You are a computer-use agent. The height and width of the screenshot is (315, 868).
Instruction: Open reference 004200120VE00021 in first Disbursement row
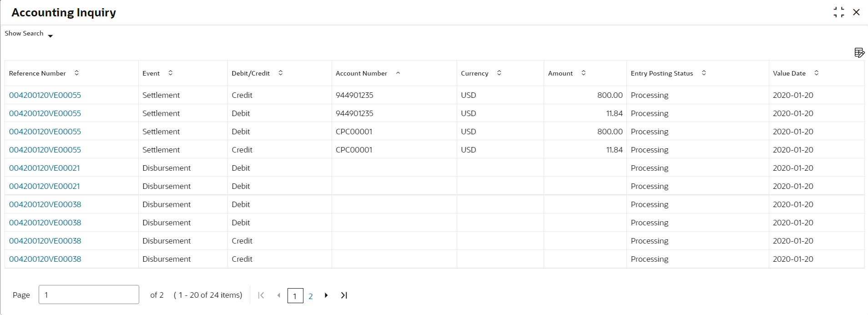(45, 168)
